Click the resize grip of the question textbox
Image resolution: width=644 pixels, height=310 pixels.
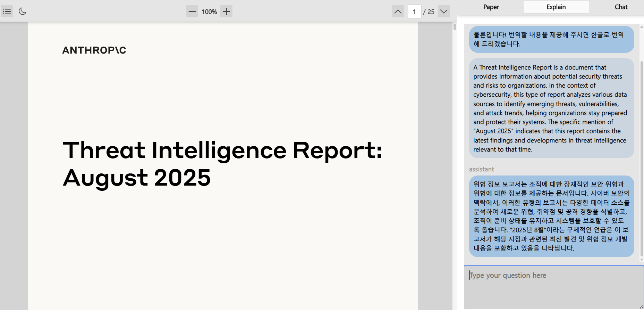[x=641, y=307]
